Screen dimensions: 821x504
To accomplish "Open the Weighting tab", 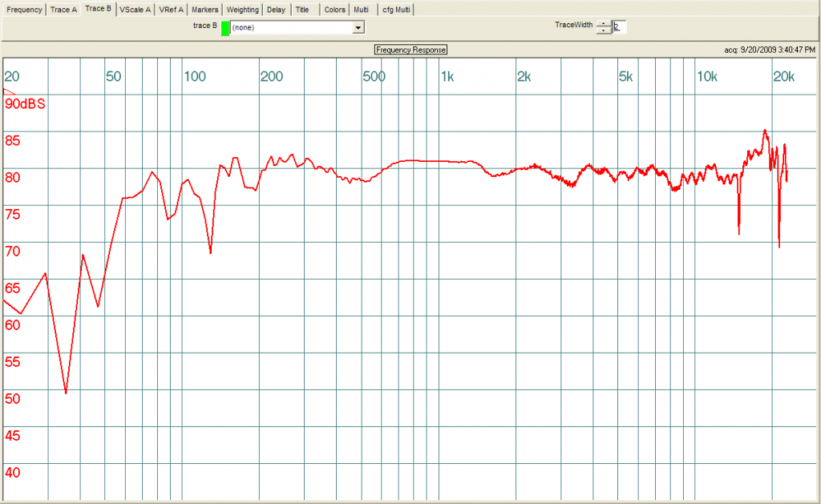I will click(x=242, y=9).
